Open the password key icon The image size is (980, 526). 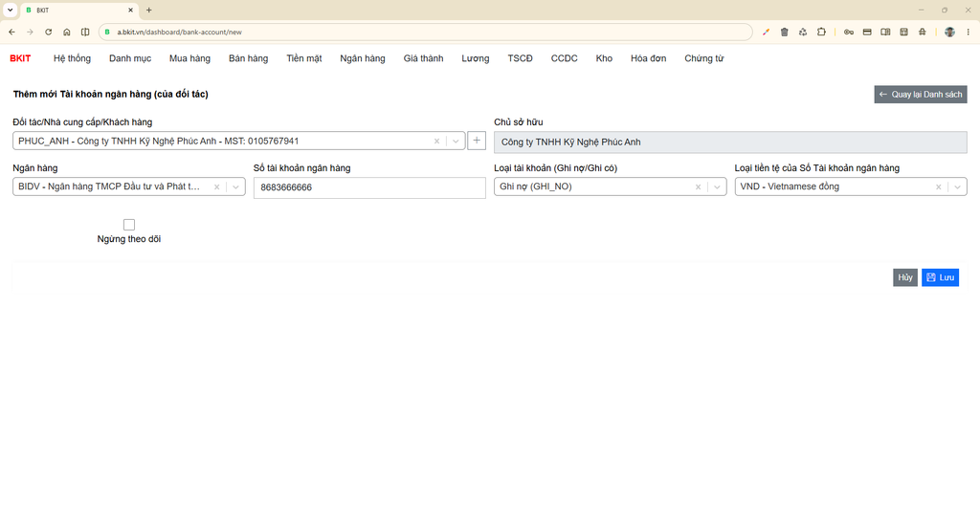point(849,32)
